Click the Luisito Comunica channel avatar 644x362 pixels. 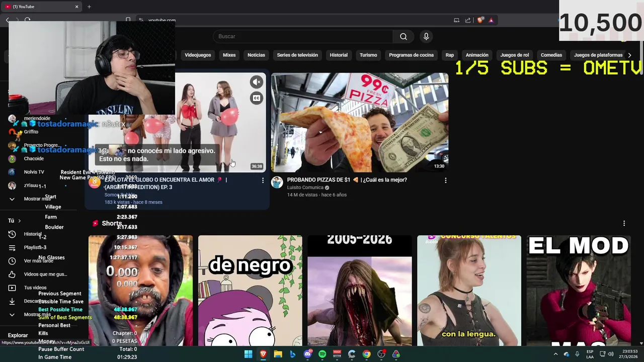(277, 183)
